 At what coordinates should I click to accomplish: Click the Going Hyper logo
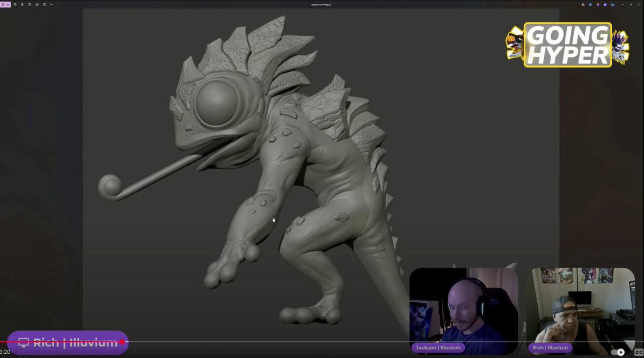(568, 45)
